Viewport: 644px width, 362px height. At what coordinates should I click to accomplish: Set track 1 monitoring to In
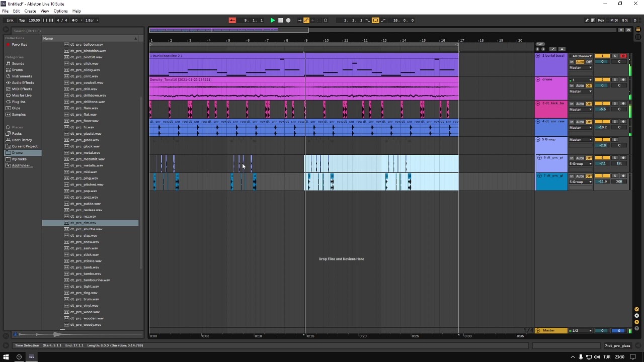(572, 62)
